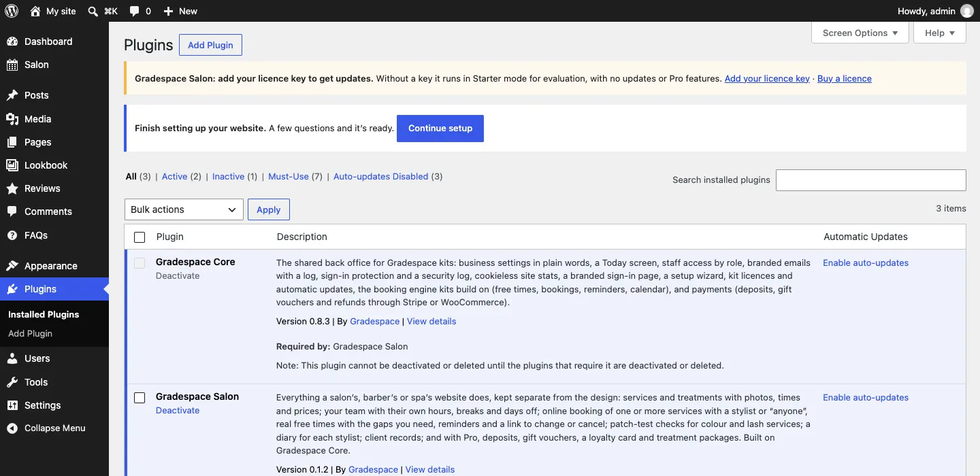This screenshot has width=980, height=476.
Task: Click the 'Version 0.8.3' text
Action: click(303, 321)
